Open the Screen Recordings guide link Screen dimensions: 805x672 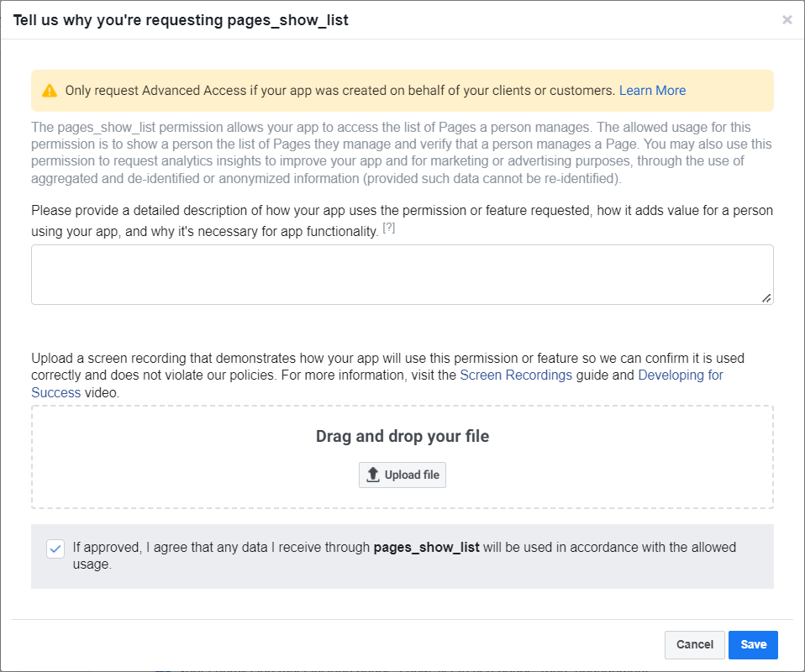click(x=516, y=375)
